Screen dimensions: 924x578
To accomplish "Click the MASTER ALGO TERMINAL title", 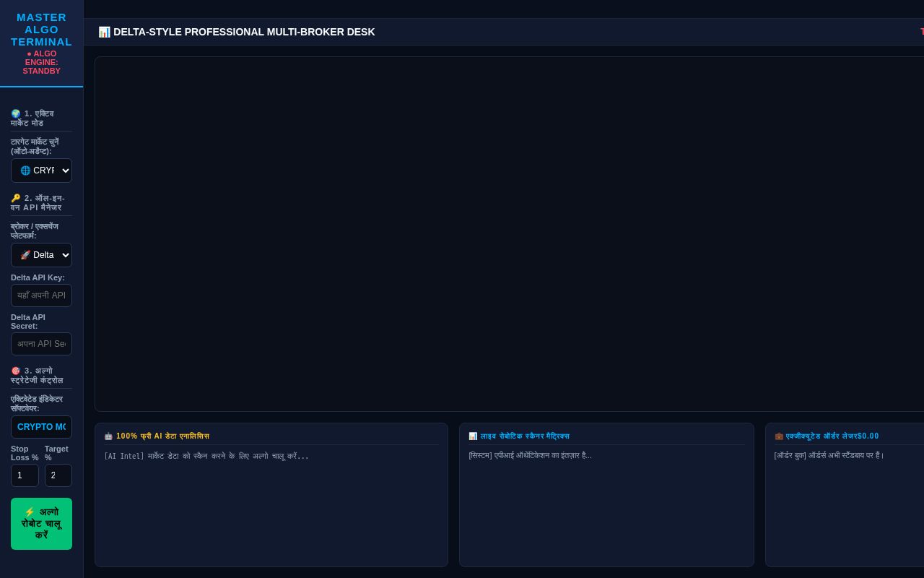I will (x=41, y=30).
